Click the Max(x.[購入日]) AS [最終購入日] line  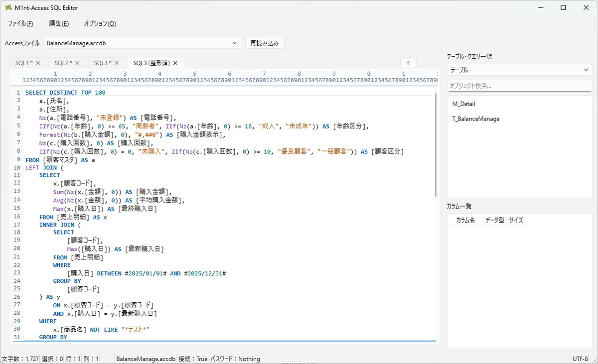pyautogui.click(x=105, y=209)
